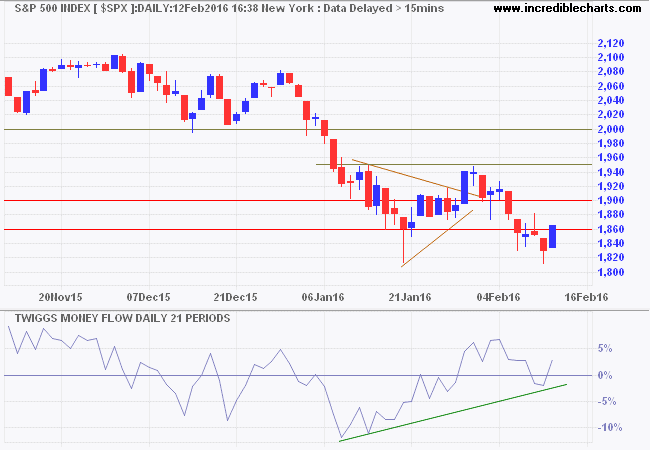Viewport: 650px width, 450px height.
Task: Click the 2,060 price axis label
Action: (611, 86)
